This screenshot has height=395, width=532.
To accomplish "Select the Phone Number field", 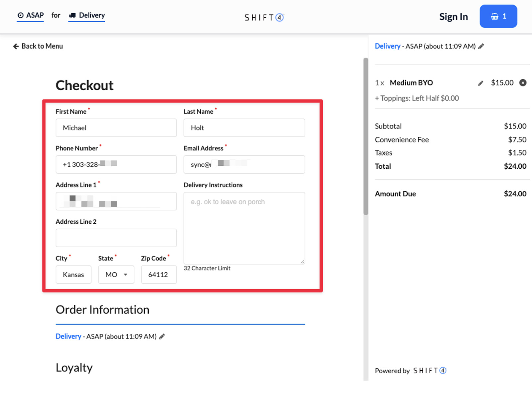I will pos(116,164).
